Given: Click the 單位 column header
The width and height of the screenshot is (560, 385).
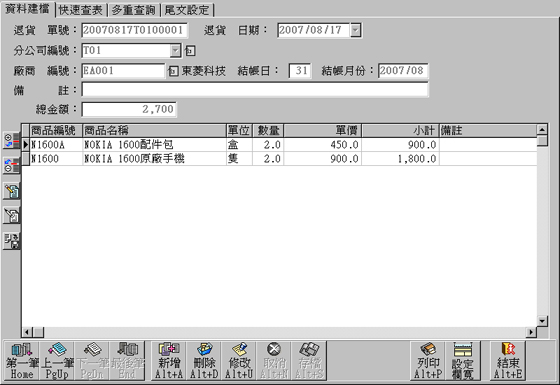Looking at the screenshot, I should pyautogui.click(x=239, y=131).
